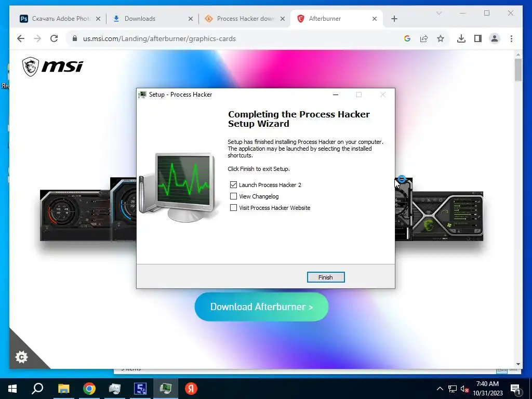Click the Process Hacker setup taskbar icon
The width and height of the screenshot is (532, 399).
click(x=166, y=389)
